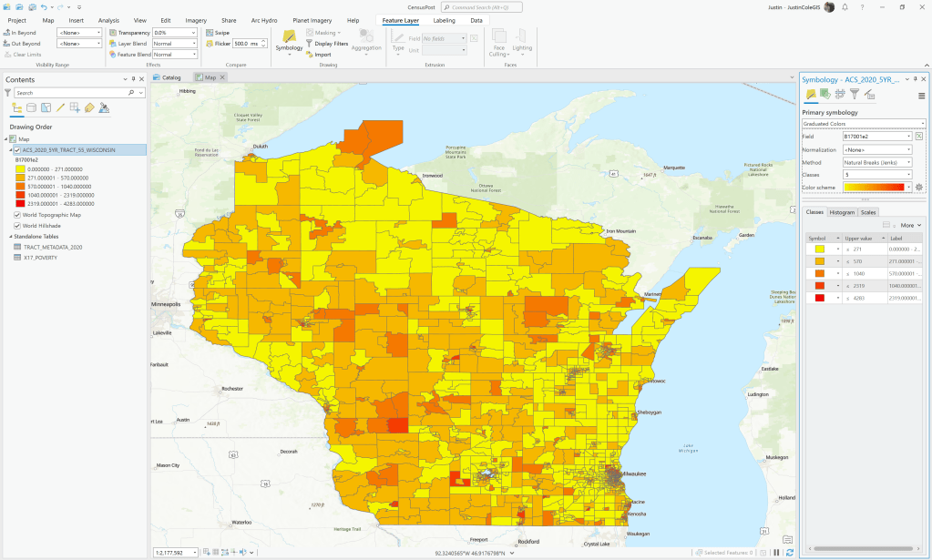
Task: Toggle World Topographic Map layer visibility
Action: 17,215
